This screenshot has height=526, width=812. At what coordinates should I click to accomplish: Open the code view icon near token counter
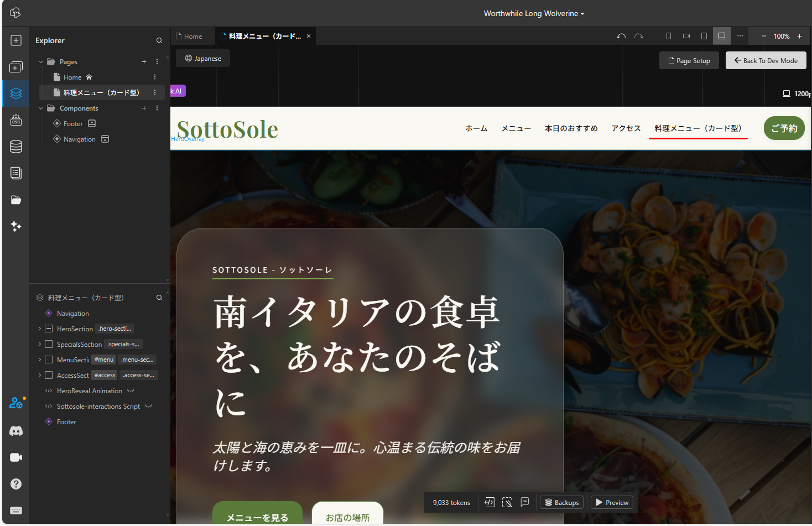pos(489,502)
